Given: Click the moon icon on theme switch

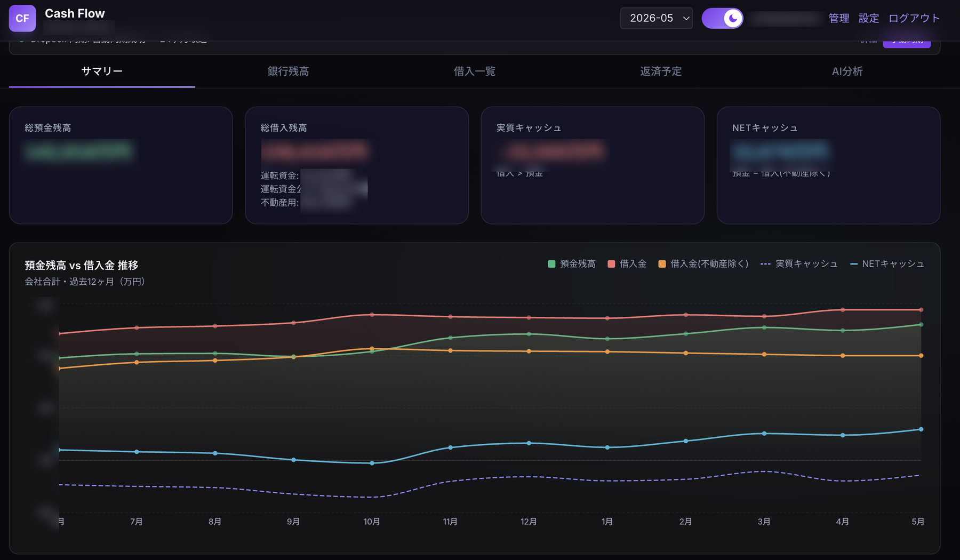Looking at the screenshot, I should pos(733,18).
